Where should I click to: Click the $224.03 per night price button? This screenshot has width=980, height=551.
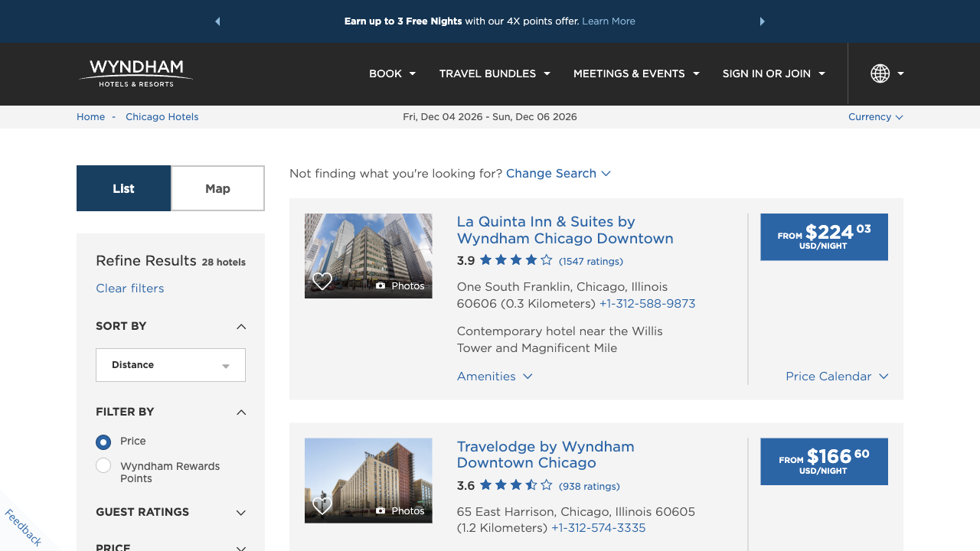point(824,237)
